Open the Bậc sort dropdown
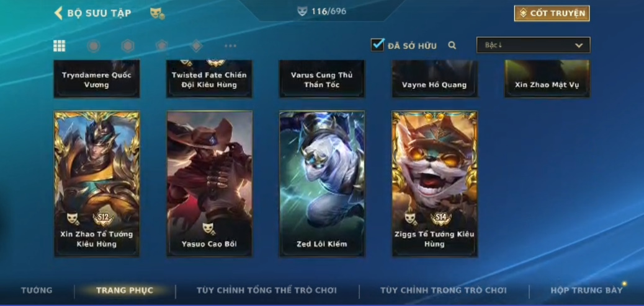 pos(533,45)
